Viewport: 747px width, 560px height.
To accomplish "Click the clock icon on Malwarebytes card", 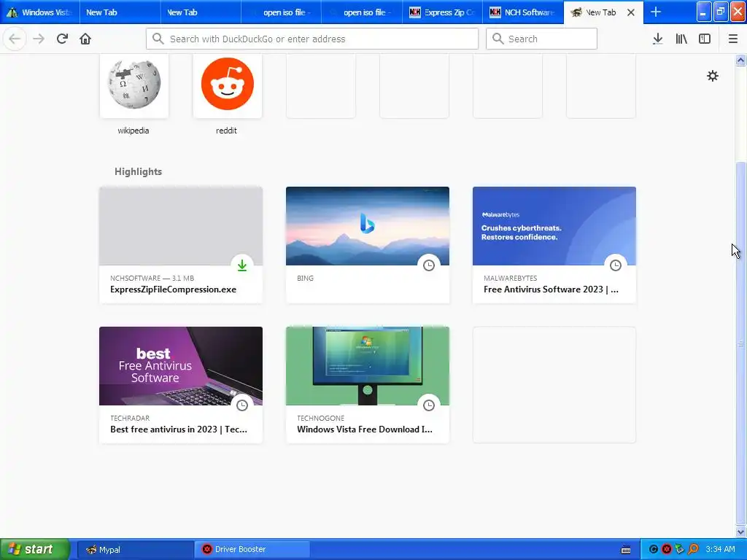I will (x=616, y=265).
